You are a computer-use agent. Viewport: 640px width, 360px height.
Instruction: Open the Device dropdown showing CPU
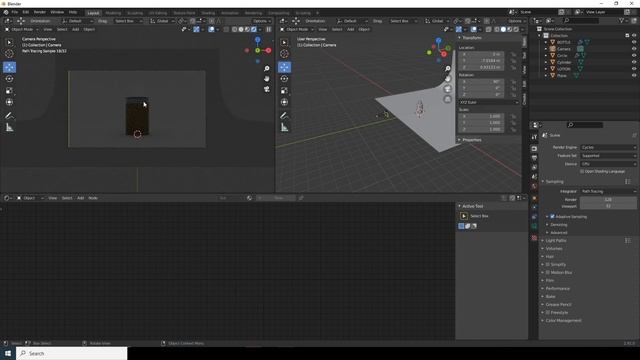pyautogui.click(x=608, y=164)
